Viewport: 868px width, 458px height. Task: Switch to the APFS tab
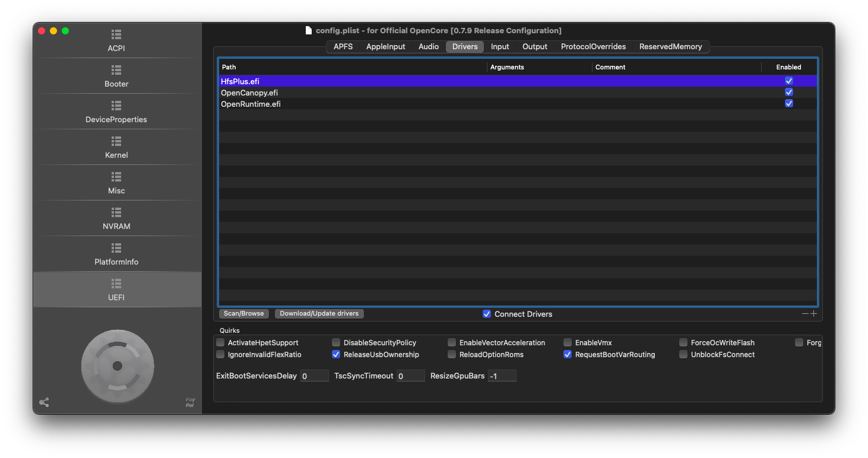pos(343,46)
